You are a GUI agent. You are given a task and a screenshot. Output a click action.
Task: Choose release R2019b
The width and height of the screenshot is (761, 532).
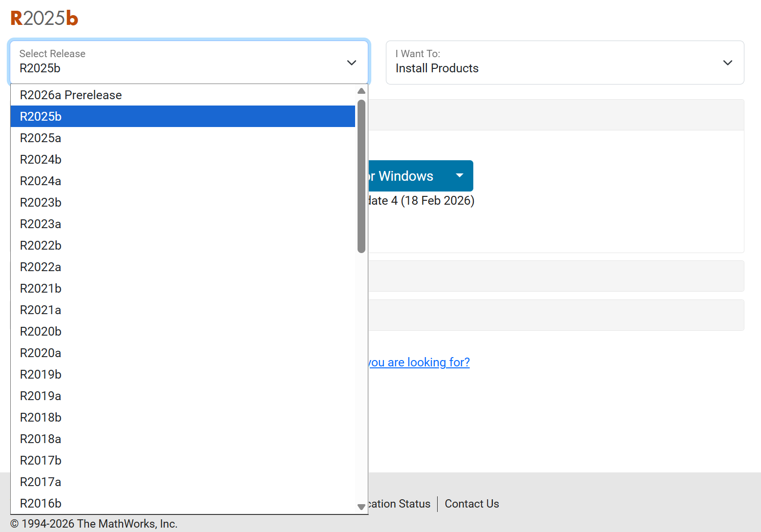click(x=183, y=374)
